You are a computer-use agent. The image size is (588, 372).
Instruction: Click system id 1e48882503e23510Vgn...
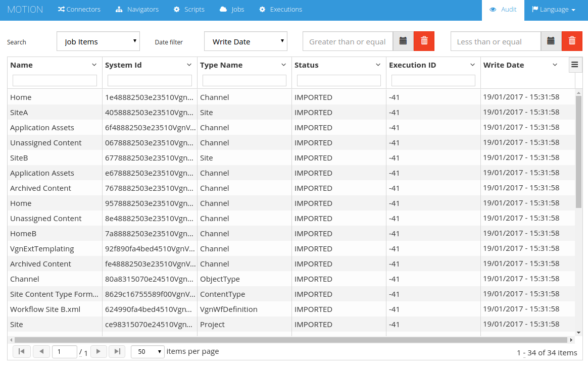tap(149, 97)
